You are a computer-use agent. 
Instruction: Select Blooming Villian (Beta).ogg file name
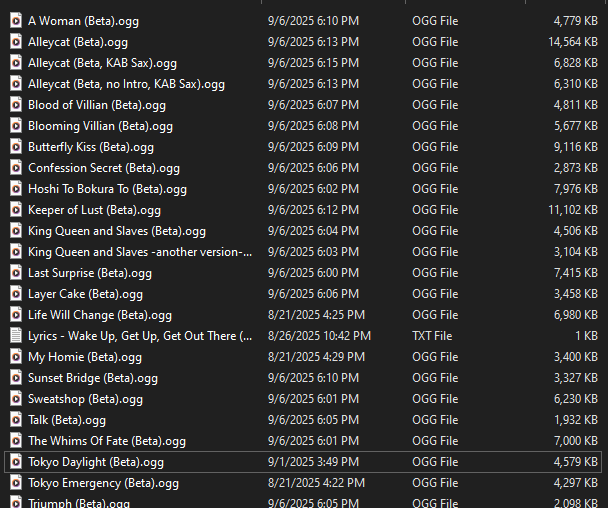(100, 126)
